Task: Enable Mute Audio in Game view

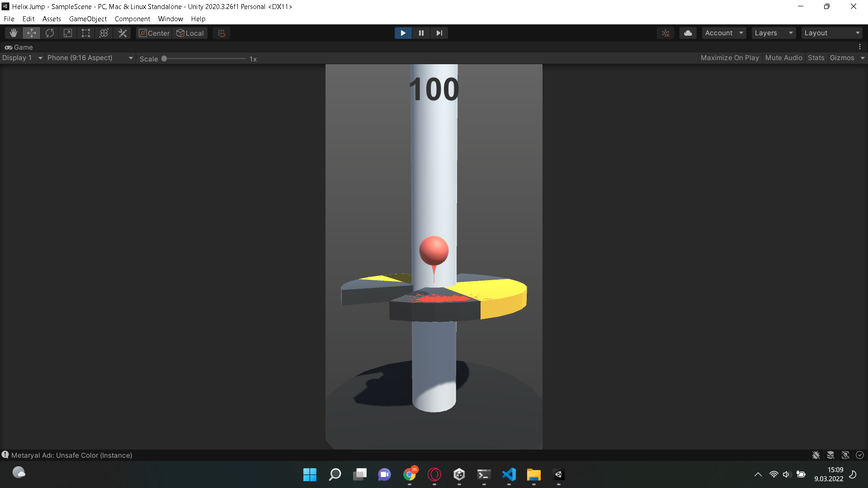Action: tap(783, 58)
